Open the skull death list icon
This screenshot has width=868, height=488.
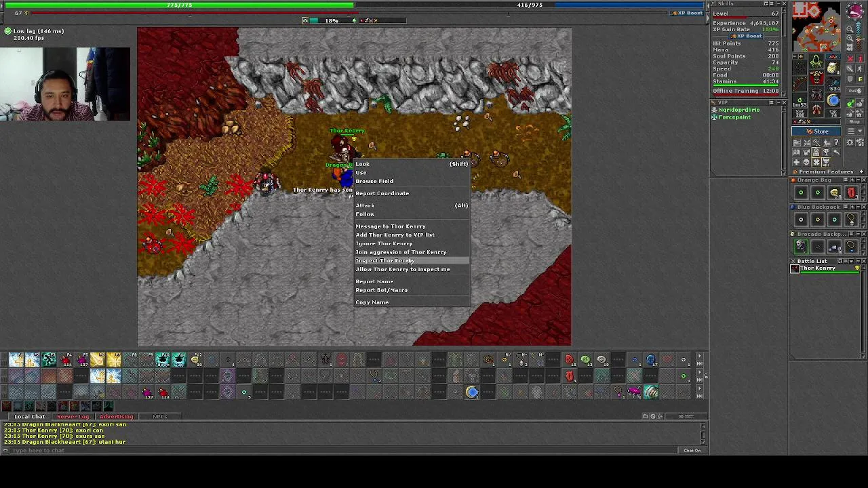[806, 162]
